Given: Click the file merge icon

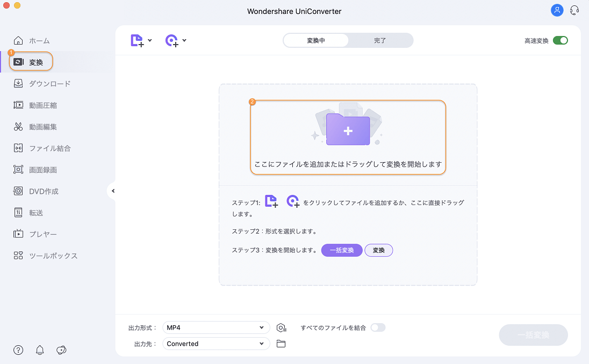Looking at the screenshot, I should pyautogui.click(x=18, y=148).
